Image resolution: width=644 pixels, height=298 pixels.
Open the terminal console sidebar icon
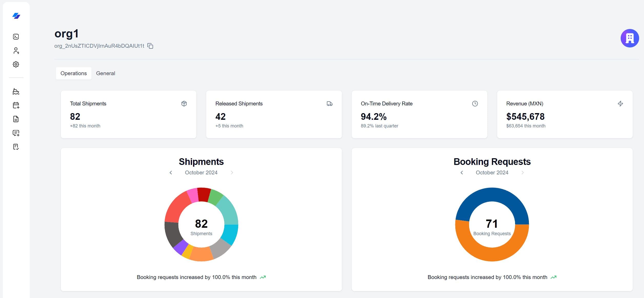[x=16, y=36]
